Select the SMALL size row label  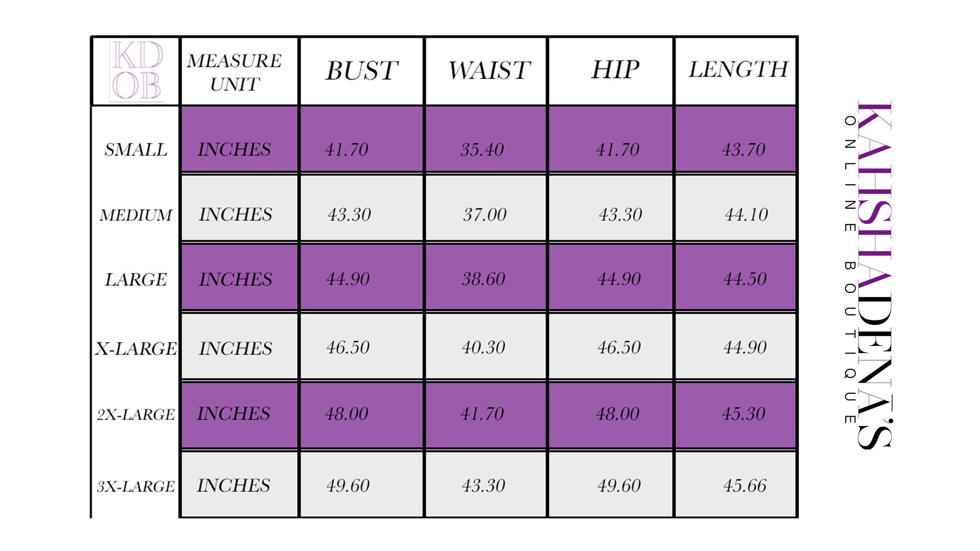(x=136, y=149)
